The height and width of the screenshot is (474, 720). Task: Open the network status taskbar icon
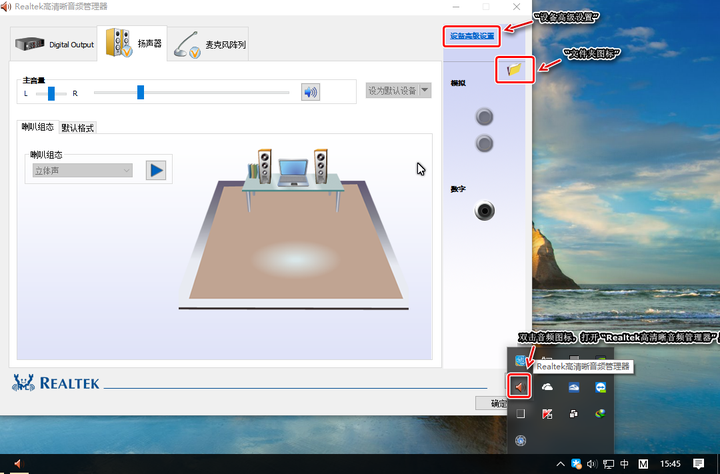(x=608, y=464)
